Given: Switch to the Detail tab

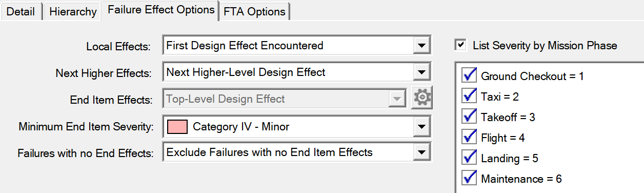Looking at the screenshot, I should (x=21, y=12).
